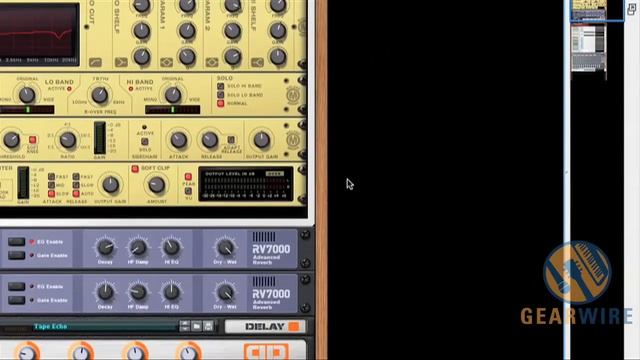640x360 pixels.
Task: Toggle EQ Enable on first RV7000
Action: pos(16,242)
